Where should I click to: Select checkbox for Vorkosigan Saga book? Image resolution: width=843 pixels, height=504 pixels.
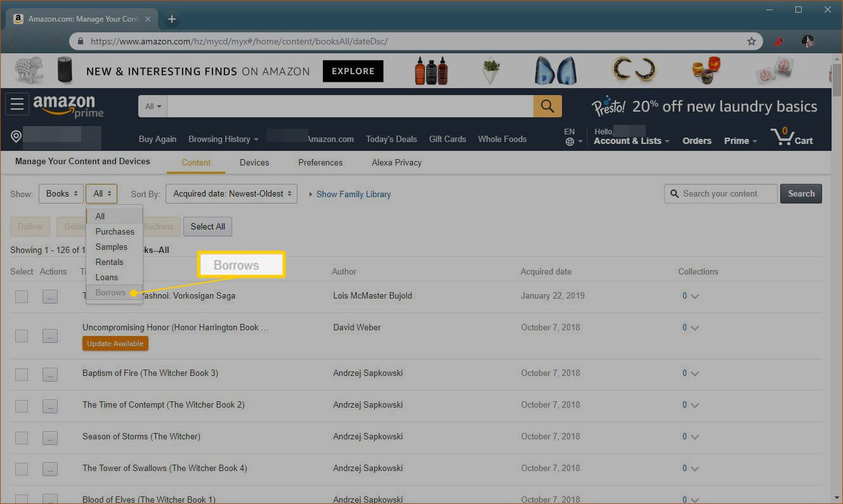pyautogui.click(x=22, y=296)
